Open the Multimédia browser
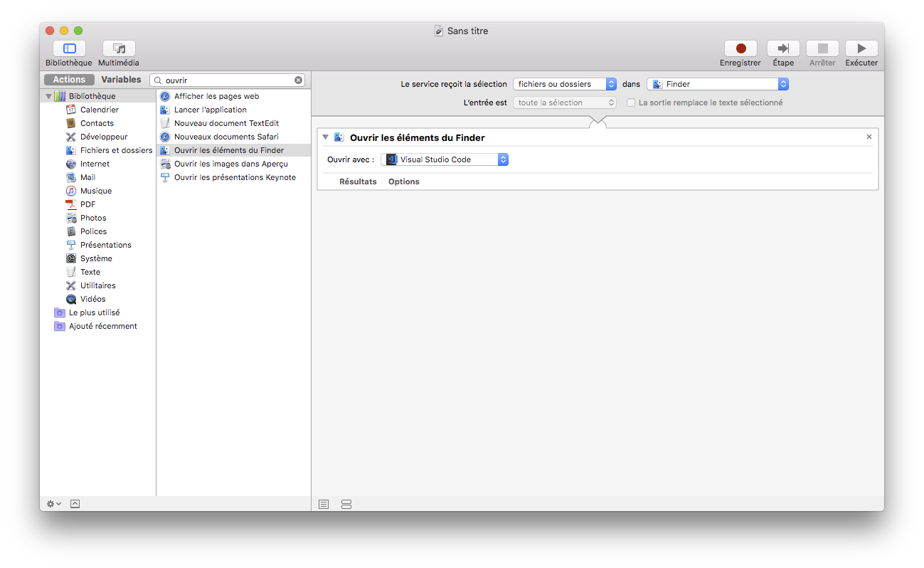924x568 pixels. [119, 48]
